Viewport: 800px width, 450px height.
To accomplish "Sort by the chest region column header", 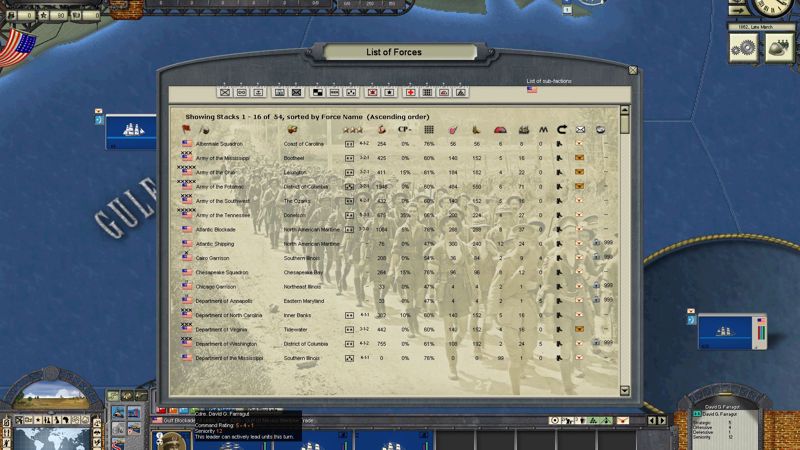I will [292, 130].
